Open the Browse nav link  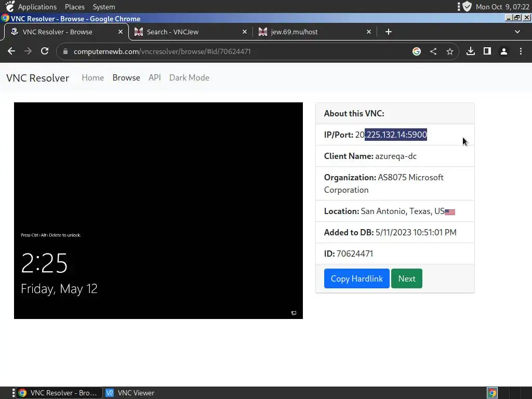tap(126, 78)
